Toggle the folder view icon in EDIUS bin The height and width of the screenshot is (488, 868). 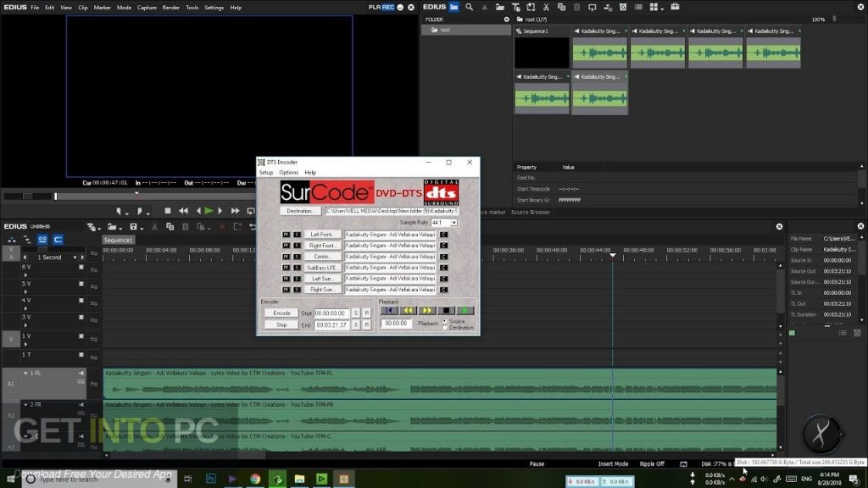(454, 7)
